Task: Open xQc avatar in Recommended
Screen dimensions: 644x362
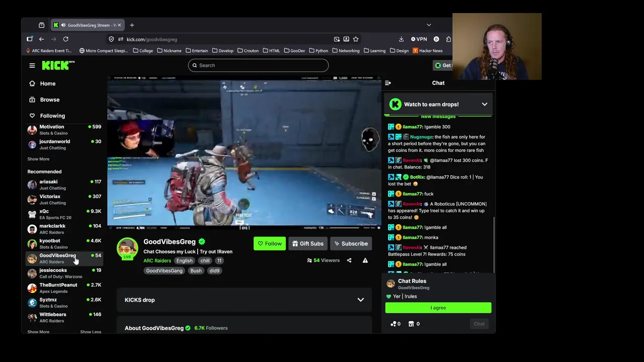Action: tap(32, 214)
